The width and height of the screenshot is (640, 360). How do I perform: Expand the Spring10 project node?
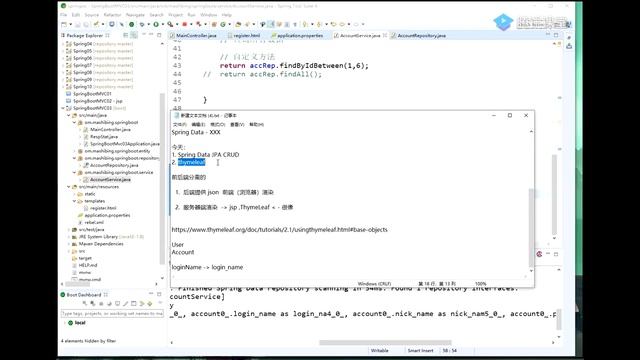tap(63, 87)
